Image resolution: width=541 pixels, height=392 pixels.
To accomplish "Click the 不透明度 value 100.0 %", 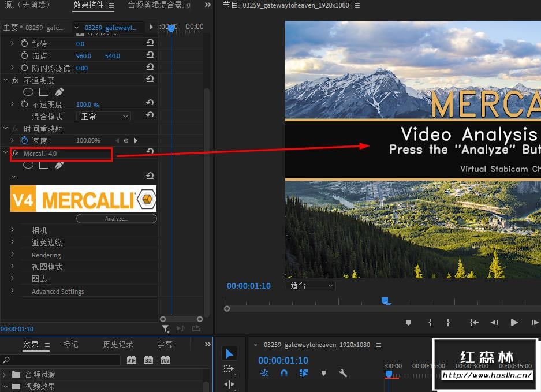I will pos(88,104).
